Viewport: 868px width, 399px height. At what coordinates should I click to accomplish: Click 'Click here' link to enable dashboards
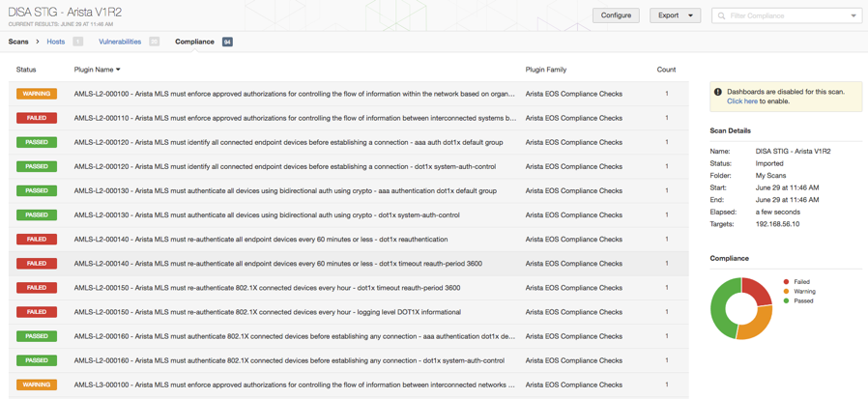tap(742, 101)
